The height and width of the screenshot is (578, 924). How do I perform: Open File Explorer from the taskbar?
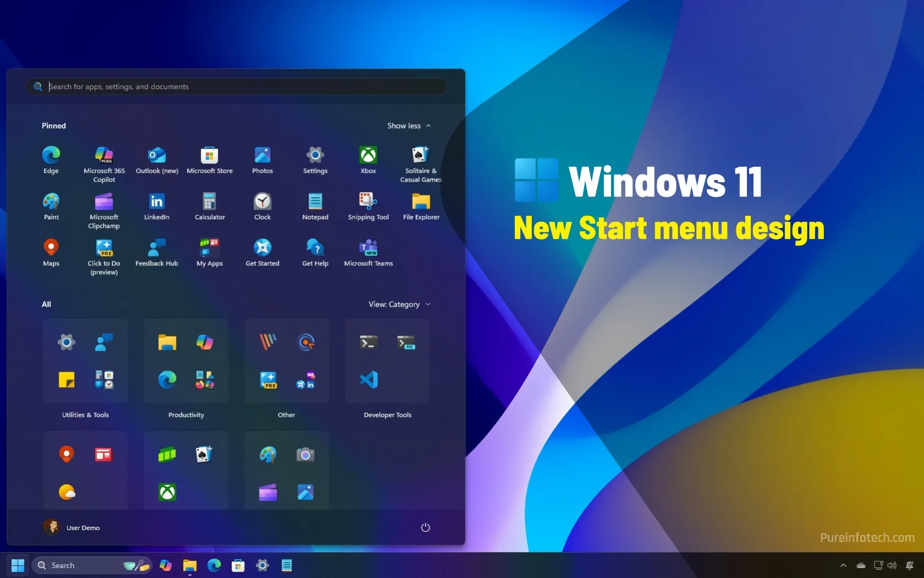click(189, 565)
